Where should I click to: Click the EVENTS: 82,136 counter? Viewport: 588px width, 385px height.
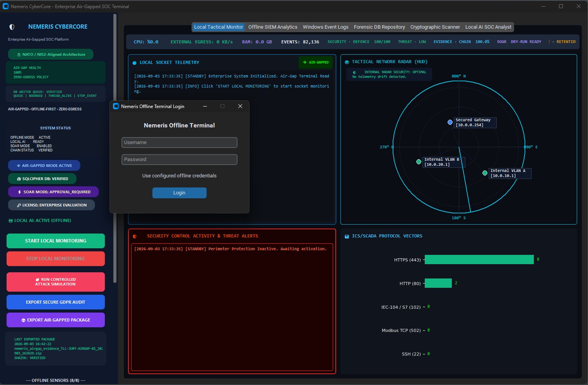click(x=300, y=42)
